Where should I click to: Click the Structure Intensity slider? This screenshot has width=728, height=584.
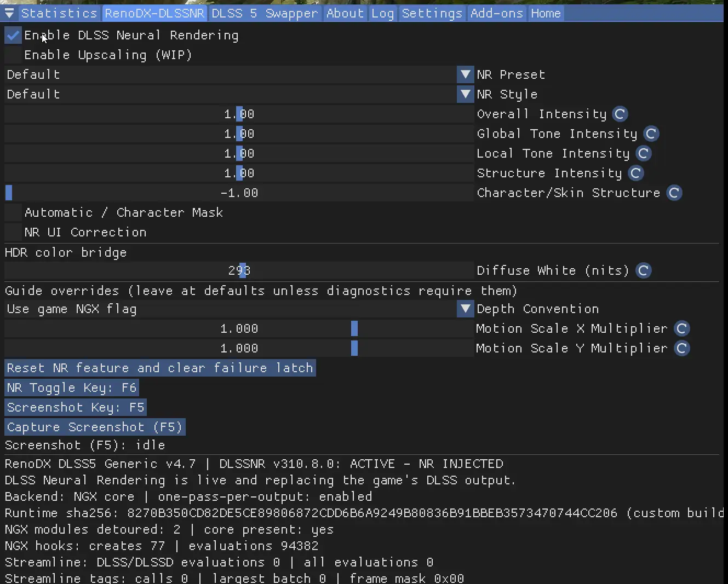point(239,173)
